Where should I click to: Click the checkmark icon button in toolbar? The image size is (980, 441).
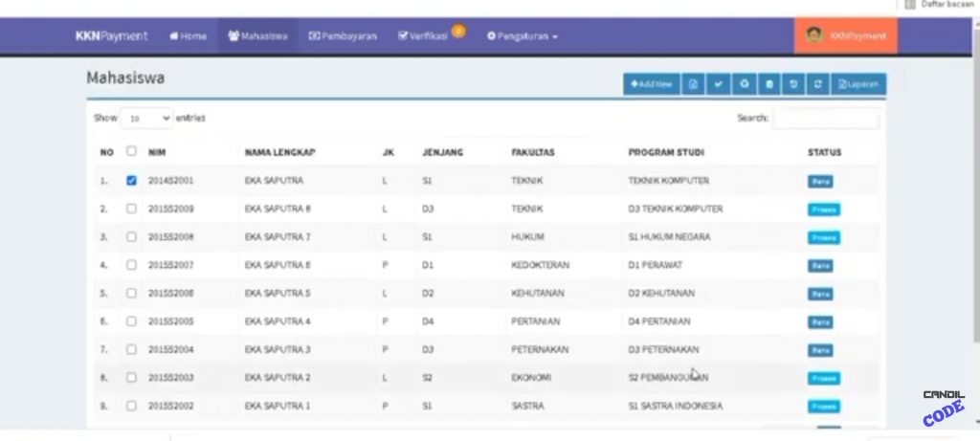pyautogui.click(x=719, y=84)
